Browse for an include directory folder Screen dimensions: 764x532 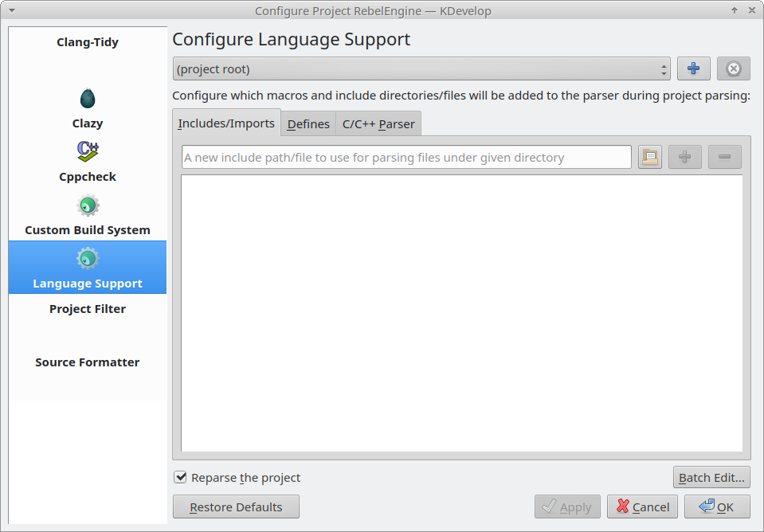coord(650,157)
